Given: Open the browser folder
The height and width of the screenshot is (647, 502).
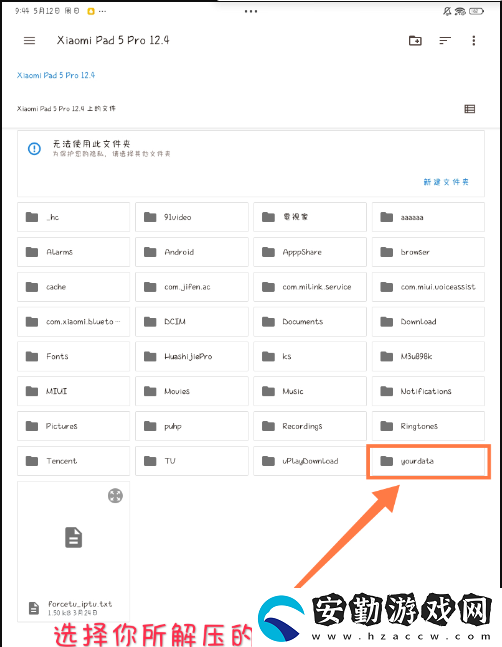Looking at the screenshot, I should click(x=428, y=252).
